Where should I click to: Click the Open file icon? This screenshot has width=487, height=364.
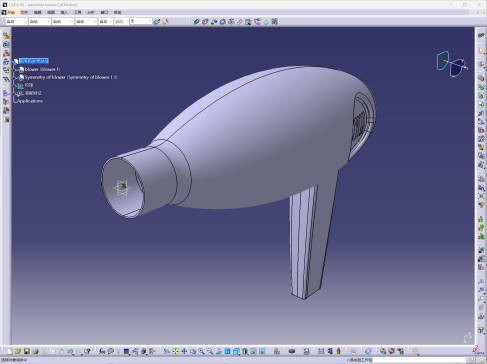click(18, 351)
